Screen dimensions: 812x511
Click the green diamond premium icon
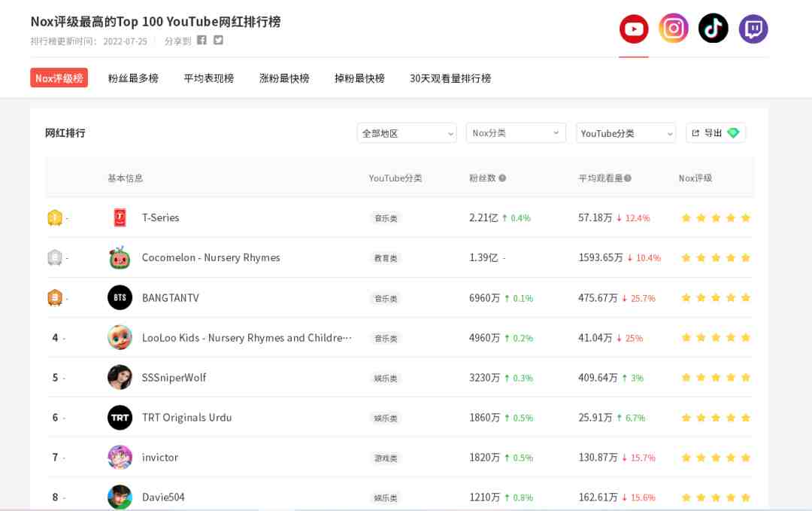[x=733, y=133]
